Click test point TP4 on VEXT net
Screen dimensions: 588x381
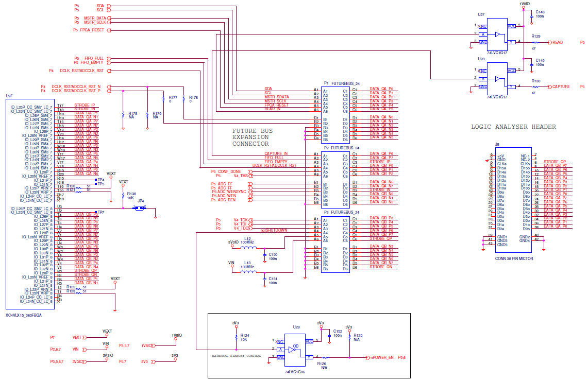[96, 180]
